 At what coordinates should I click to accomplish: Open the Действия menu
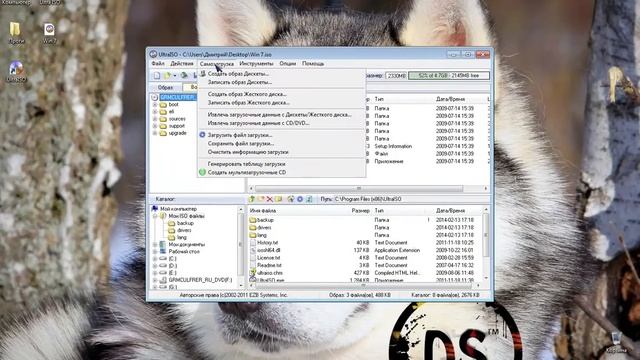click(182, 64)
